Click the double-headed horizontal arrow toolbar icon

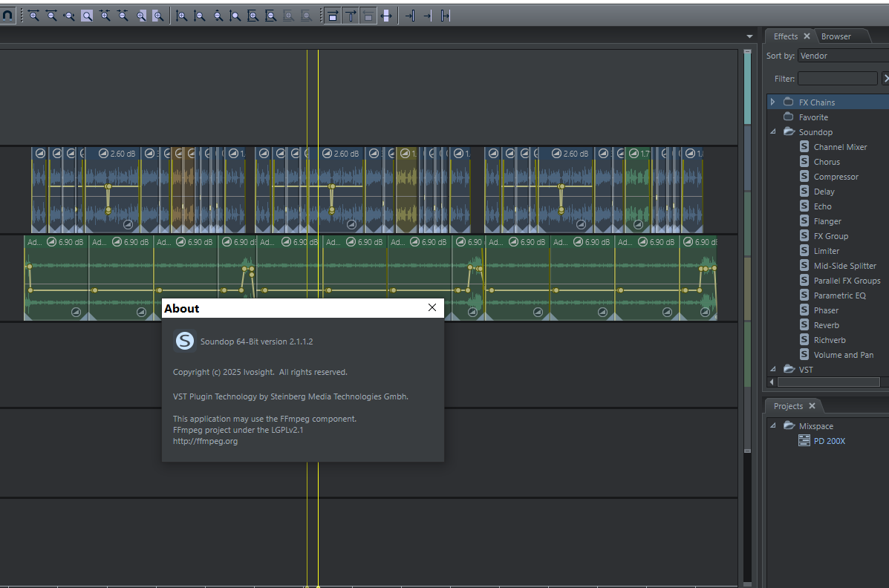(385, 15)
